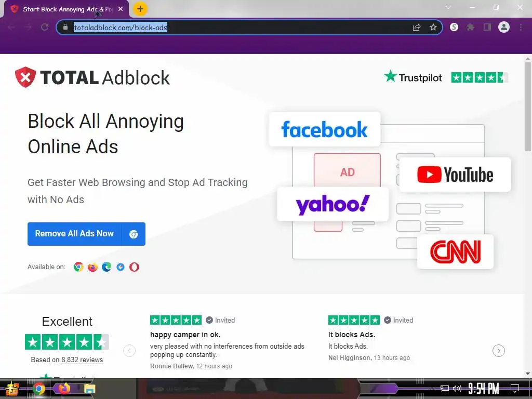Click the Safari icon under Available on

[121, 267]
